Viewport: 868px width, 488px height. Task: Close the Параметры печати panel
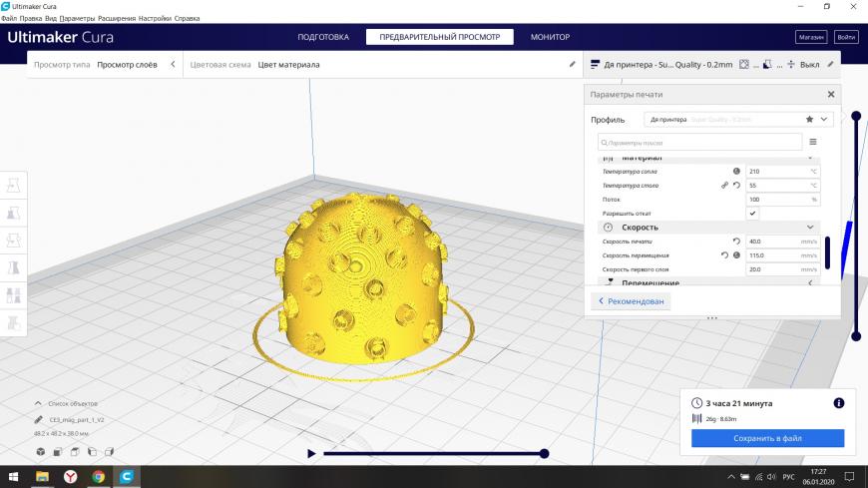coord(830,94)
